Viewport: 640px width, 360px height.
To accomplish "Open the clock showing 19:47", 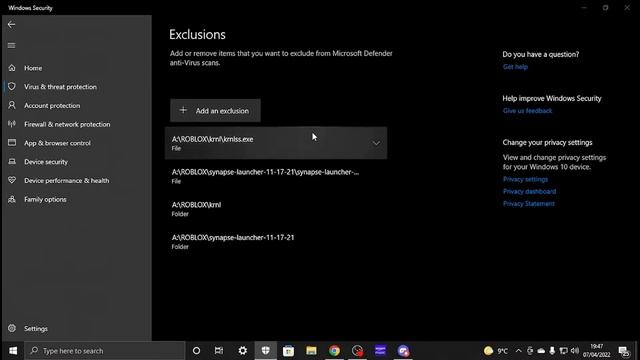I will point(597,351).
